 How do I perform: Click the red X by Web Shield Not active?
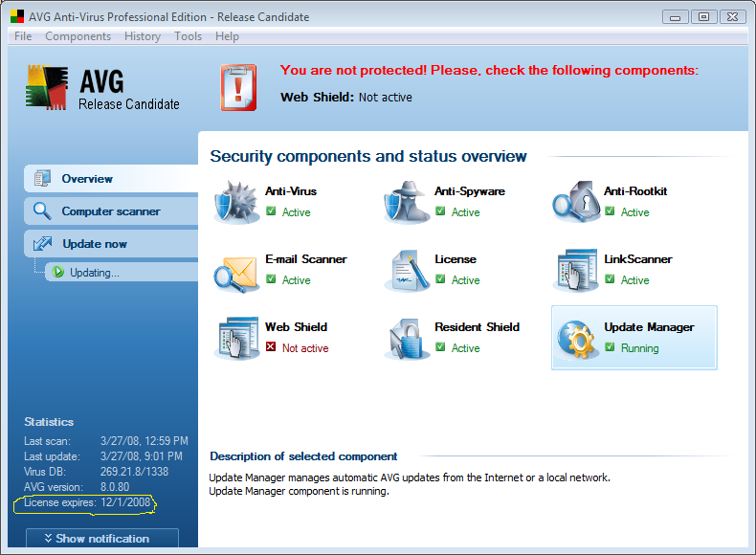[x=271, y=346]
